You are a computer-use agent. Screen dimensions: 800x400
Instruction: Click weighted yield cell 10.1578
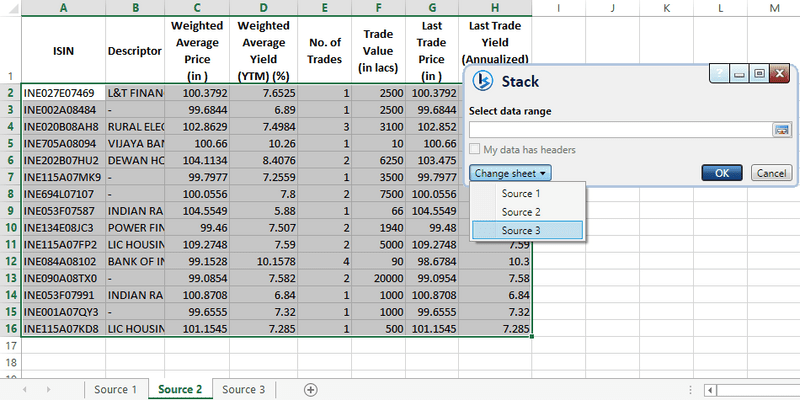point(263,261)
